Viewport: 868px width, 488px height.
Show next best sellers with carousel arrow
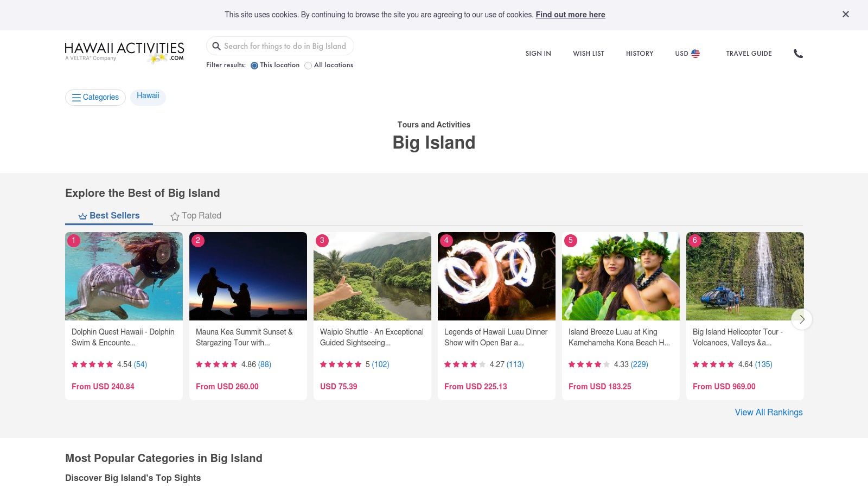point(801,319)
